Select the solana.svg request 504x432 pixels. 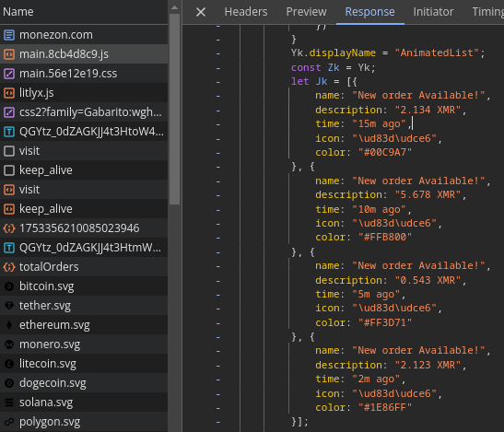tap(84, 403)
